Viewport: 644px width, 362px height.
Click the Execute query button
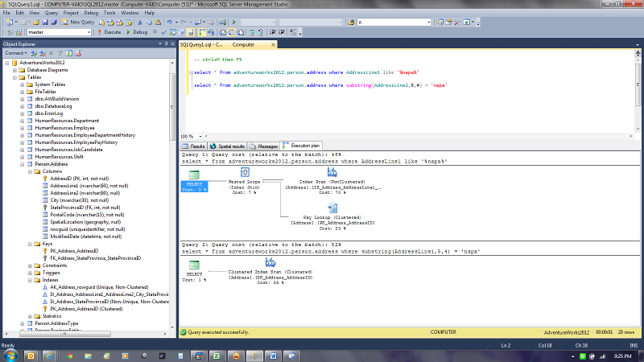[111, 32]
